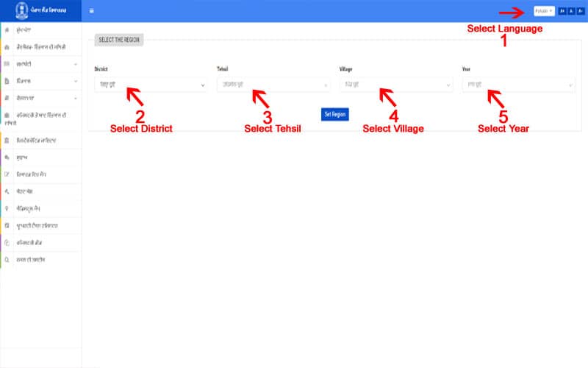Open the Tehsil dropdown
The height and width of the screenshot is (368, 588).
pos(273,85)
